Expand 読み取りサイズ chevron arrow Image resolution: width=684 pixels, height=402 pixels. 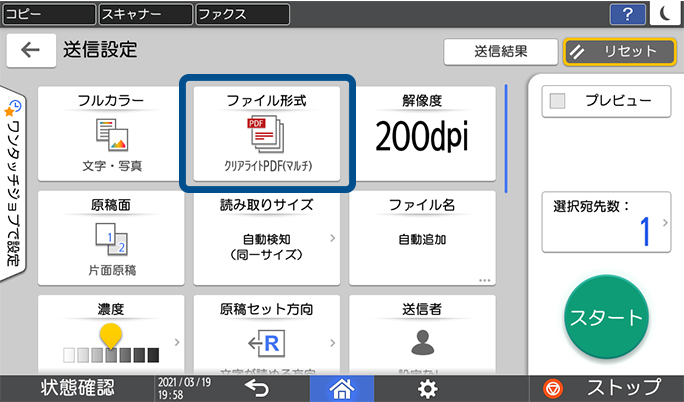pyautogui.click(x=332, y=238)
